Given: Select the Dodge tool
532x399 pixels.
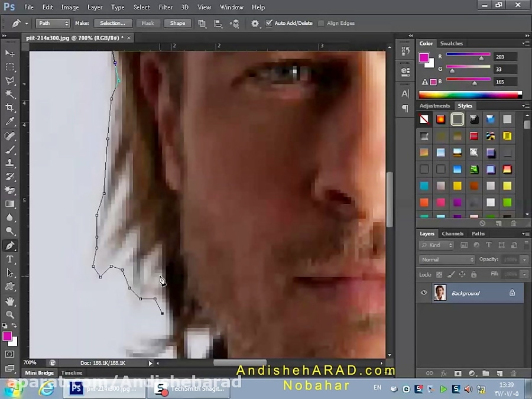Looking at the screenshot, I should [x=10, y=231].
